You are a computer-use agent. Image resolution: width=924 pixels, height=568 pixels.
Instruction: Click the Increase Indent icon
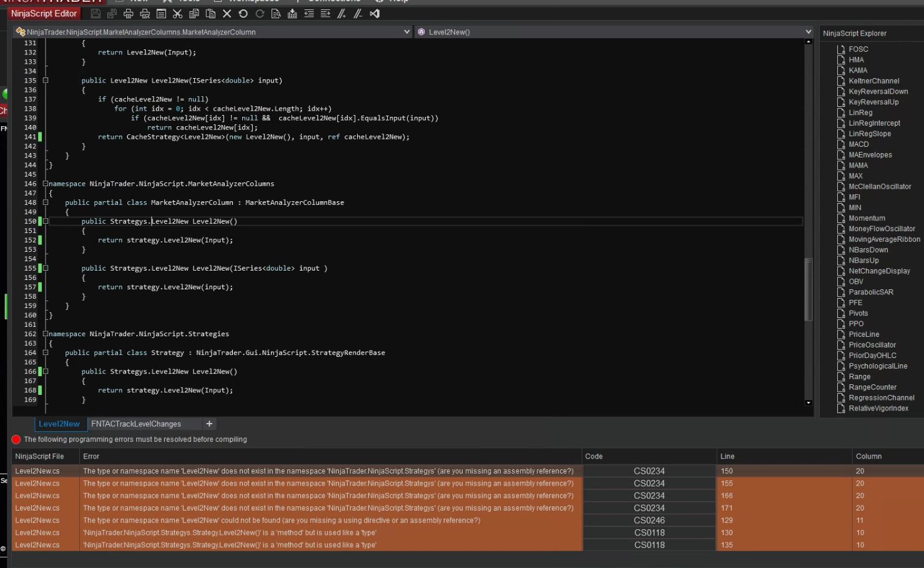(x=325, y=14)
